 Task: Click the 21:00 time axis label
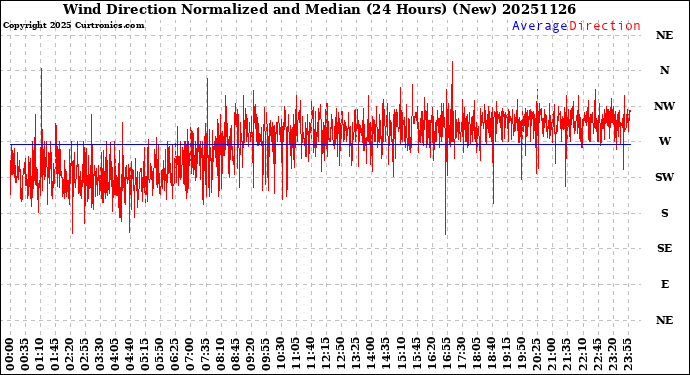[551, 354]
